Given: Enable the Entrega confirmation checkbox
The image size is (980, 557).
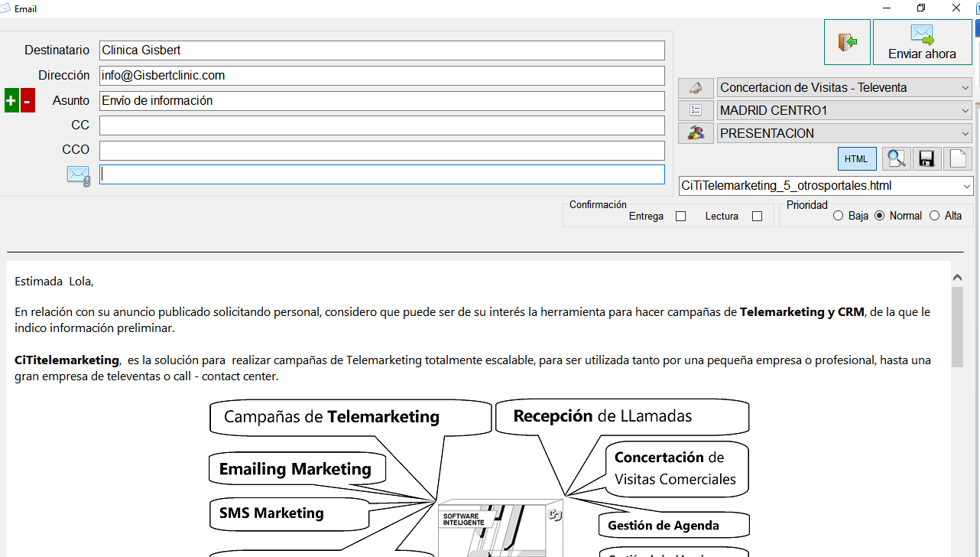Looking at the screenshot, I should 681,217.
